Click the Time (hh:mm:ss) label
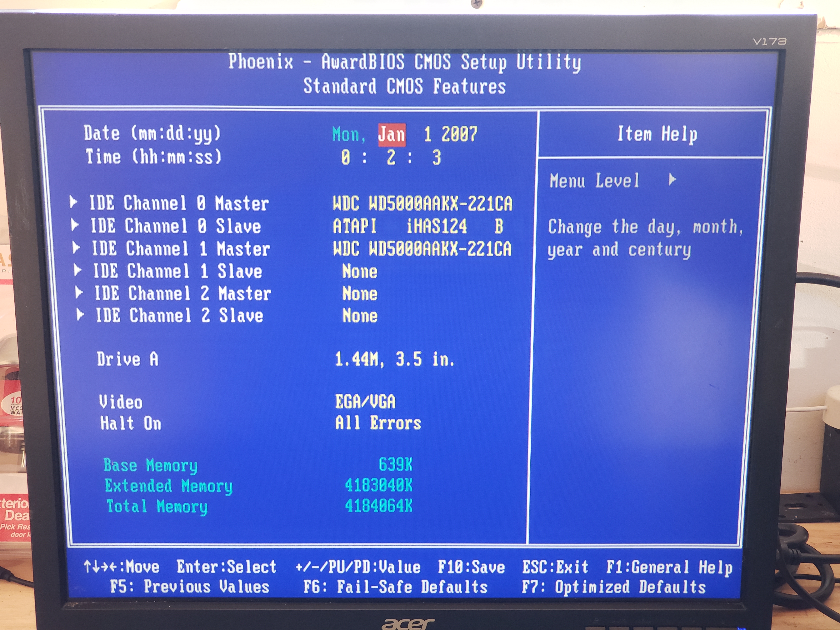The height and width of the screenshot is (630, 840). (153, 157)
